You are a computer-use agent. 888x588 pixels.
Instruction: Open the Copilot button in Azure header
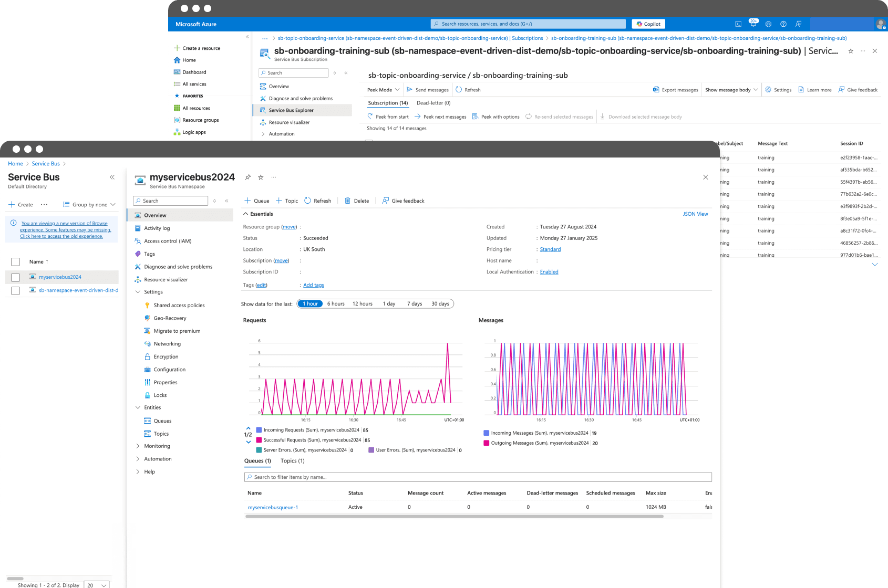click(x=648, y=24)
